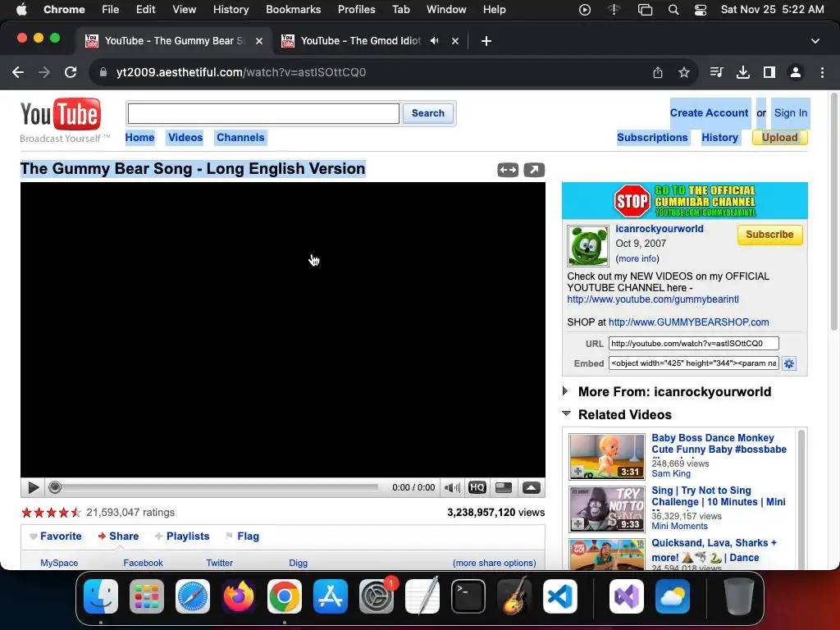The height and width of the screenshot is (630, 840).
Task: Open Quicksand, Lava, Sharks video link
Action: (x=714, y=550)
